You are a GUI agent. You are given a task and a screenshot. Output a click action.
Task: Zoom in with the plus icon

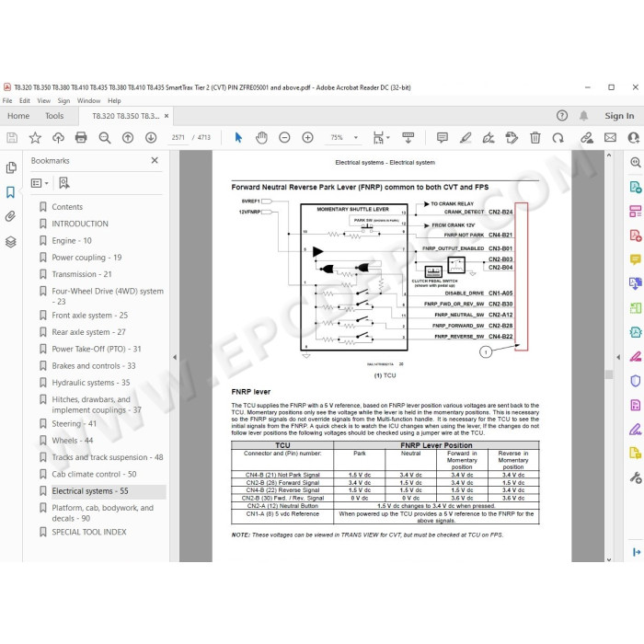(x=307, y=138)
